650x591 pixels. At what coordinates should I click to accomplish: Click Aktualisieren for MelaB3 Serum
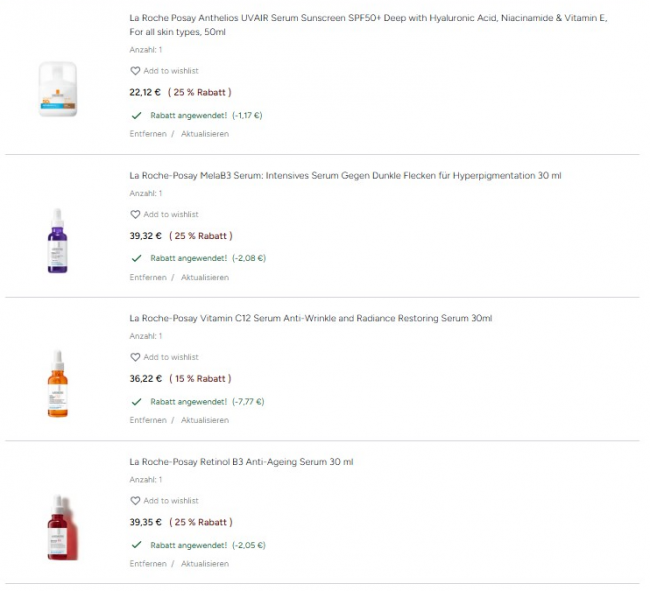point(205,277)
